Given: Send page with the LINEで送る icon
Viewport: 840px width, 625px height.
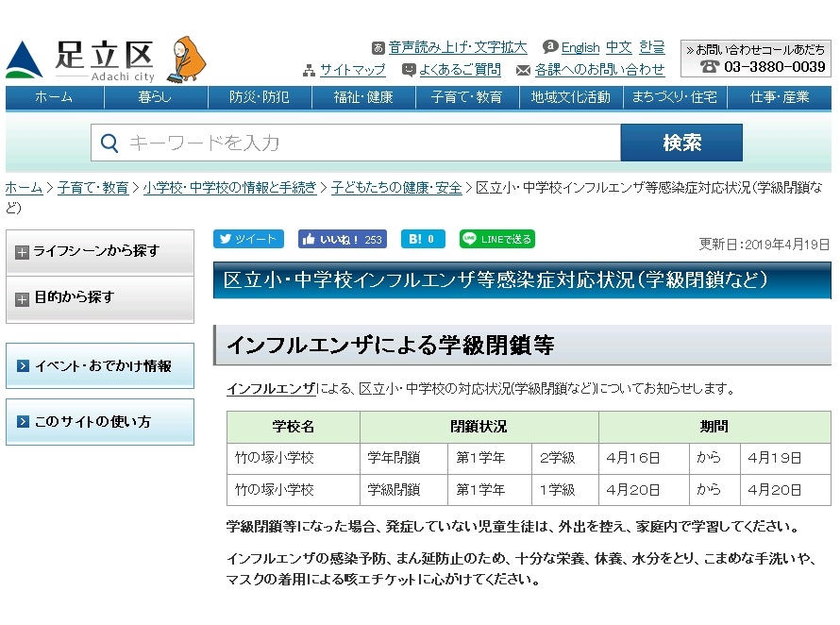Looking at the screenshot, I should tap(470, 239).
